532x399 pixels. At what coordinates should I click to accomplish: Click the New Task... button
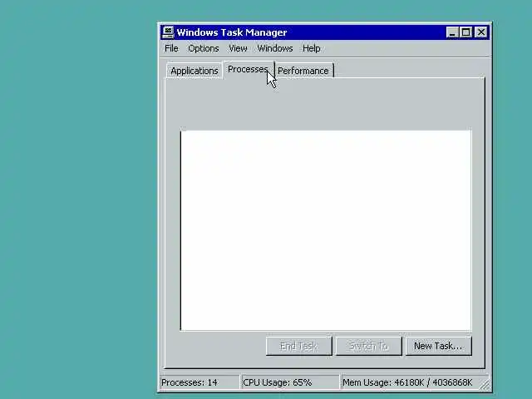point(438,346)
